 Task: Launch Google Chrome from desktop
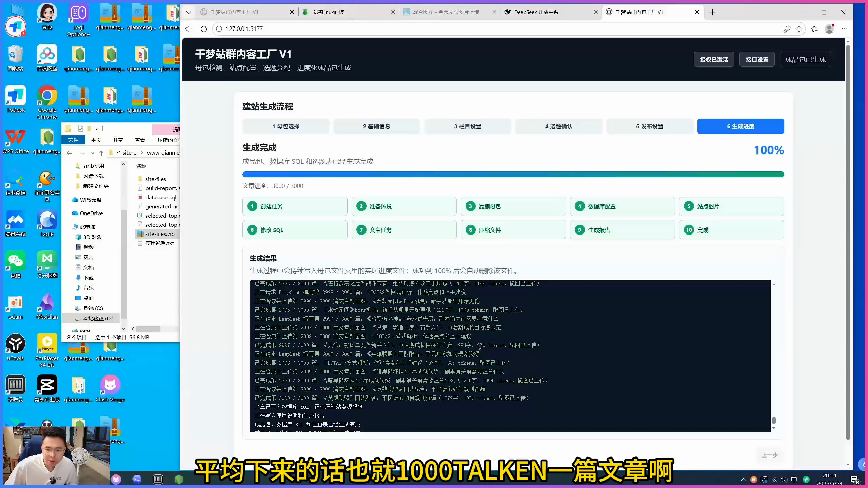(47, 102)
